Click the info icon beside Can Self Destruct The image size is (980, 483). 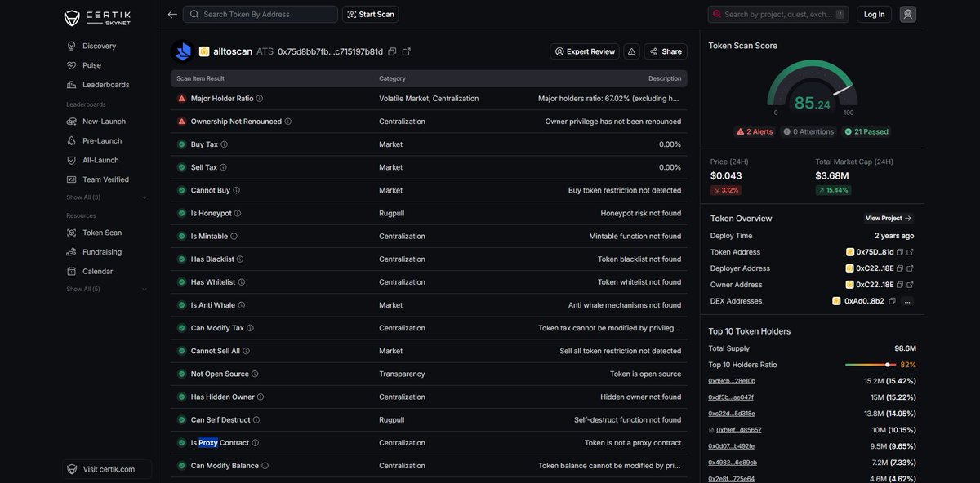coord(256,420)
